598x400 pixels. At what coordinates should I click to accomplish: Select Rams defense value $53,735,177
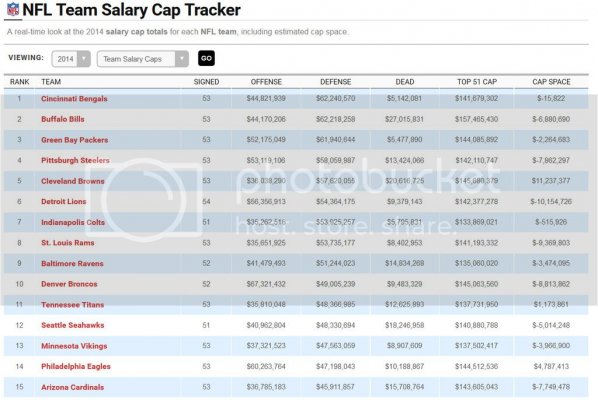click(x=335, y=243)
